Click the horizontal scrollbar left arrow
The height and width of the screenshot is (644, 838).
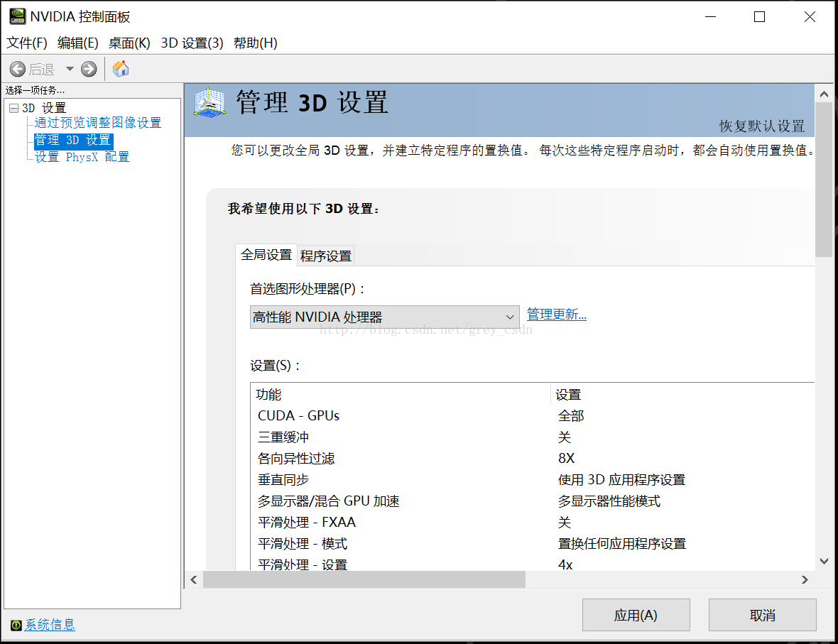pyautogui.click(x=193, y=580)
